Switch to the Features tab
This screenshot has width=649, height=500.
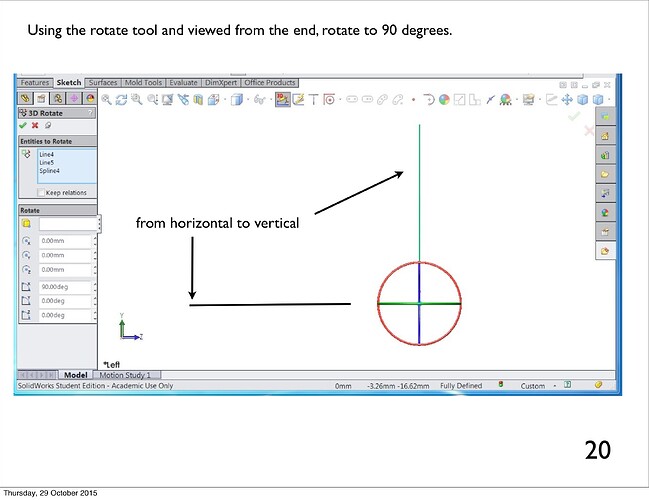pyautogui.click(x=35, y=82)
